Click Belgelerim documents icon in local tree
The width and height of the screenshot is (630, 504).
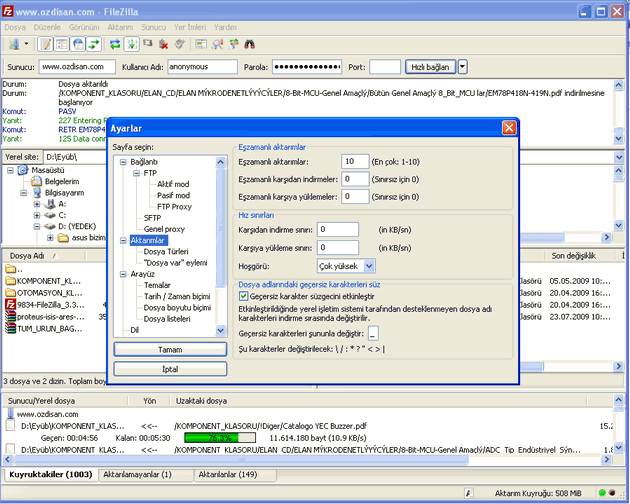pos(37,182)
